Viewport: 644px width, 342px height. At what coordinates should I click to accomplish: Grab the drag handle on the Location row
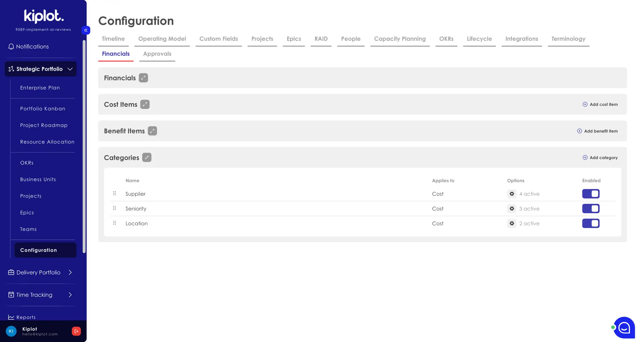click(x=114, y=223)
